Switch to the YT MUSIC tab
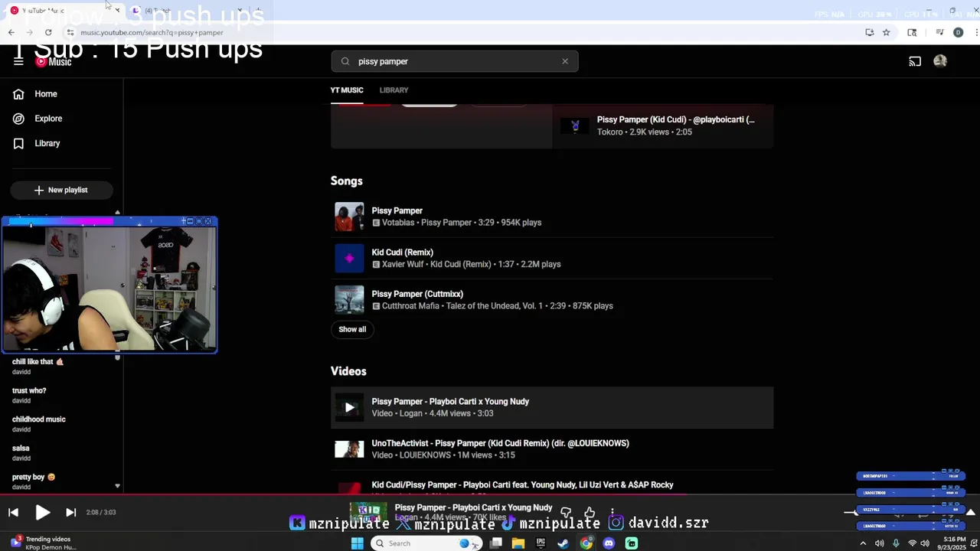The height and width of the screenshot is (551, 980). pyautogui.click(x=347, y=90)
